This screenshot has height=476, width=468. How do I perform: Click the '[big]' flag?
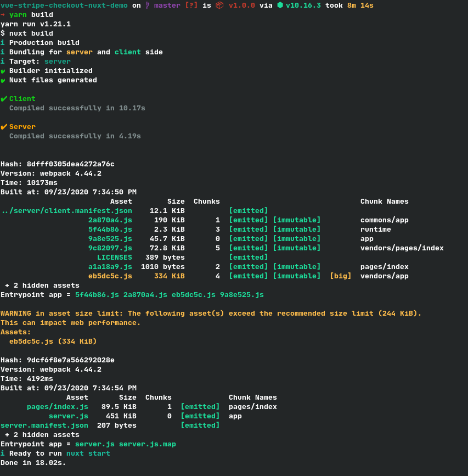point(341,276)
